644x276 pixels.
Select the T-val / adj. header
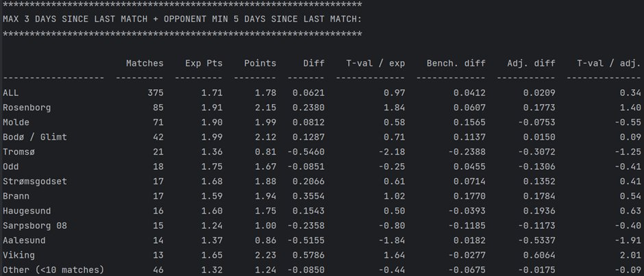coord(604,63)
